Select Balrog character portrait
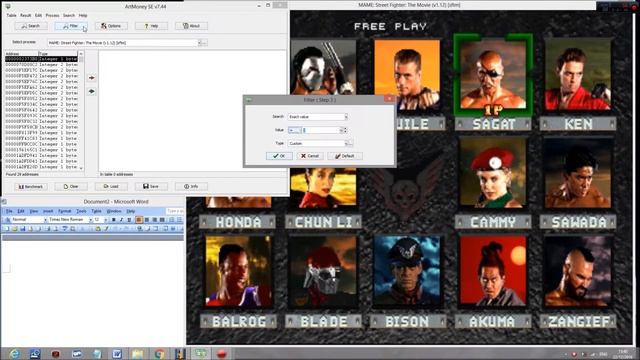The height and width of the screenshot is (360, 640). (x=239, y=271)
